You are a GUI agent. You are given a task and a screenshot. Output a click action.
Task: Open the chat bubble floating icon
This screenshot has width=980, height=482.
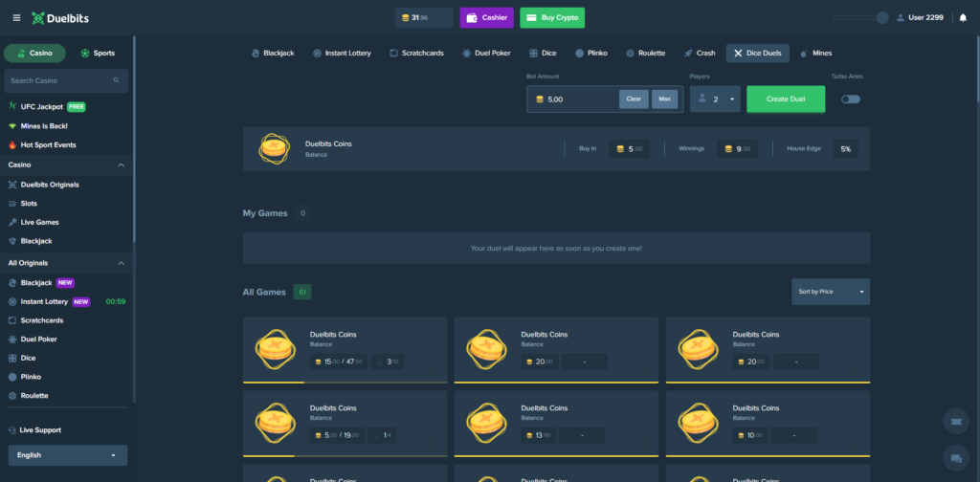[x=956, y=458]
